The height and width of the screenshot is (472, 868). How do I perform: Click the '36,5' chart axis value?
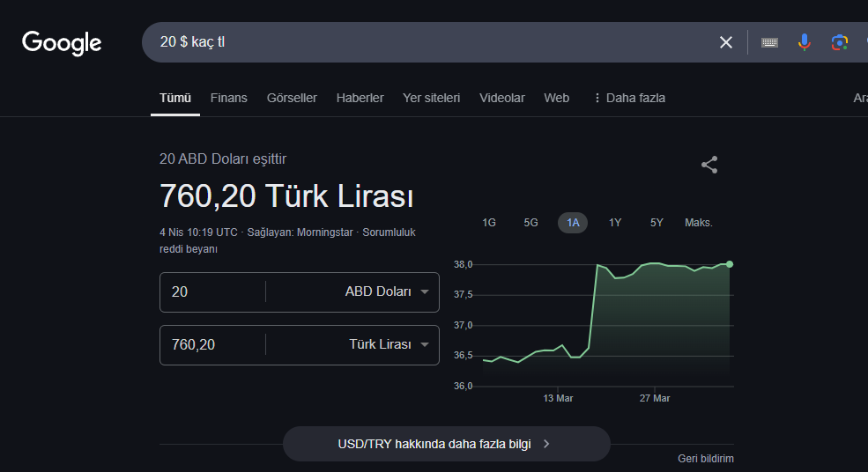(x=464, y=355)
